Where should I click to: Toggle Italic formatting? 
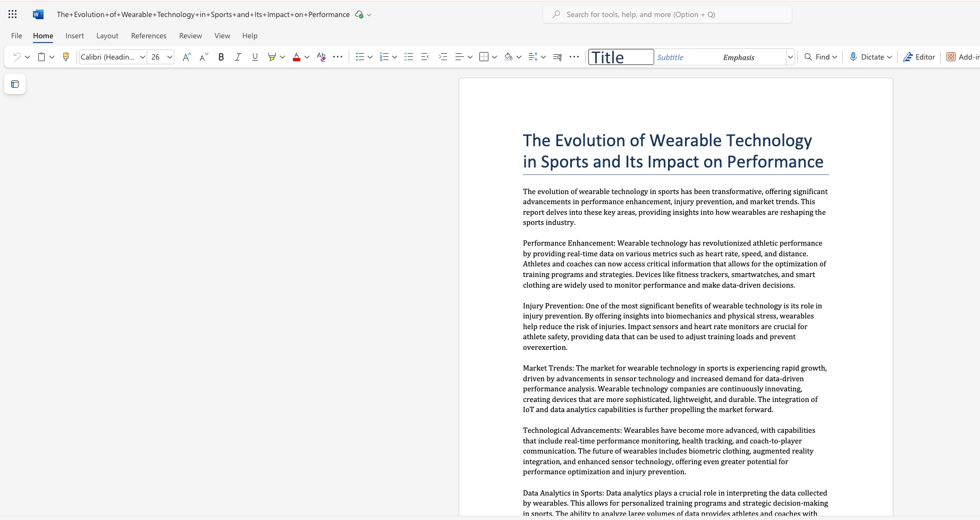coord(238,57)
